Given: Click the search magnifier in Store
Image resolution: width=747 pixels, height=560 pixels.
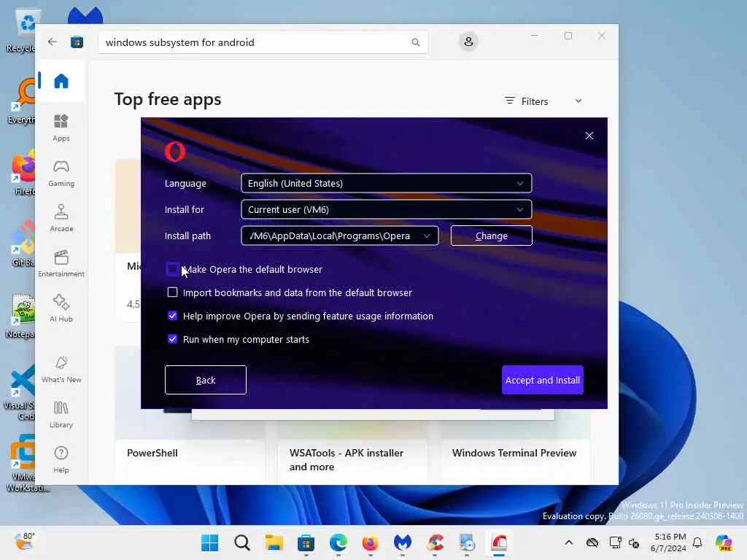Looking at the screenshot, I should coord(415,42).
